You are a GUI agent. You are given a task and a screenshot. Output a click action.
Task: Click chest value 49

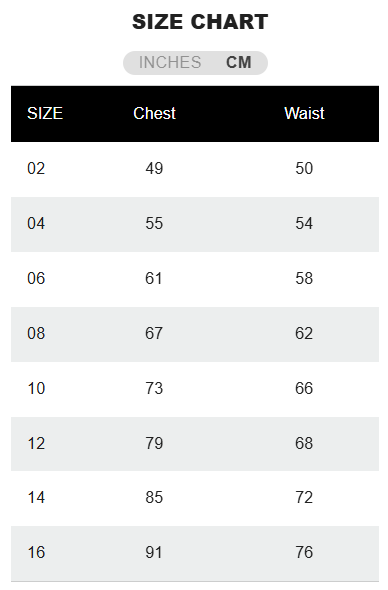tap(154, 169)
